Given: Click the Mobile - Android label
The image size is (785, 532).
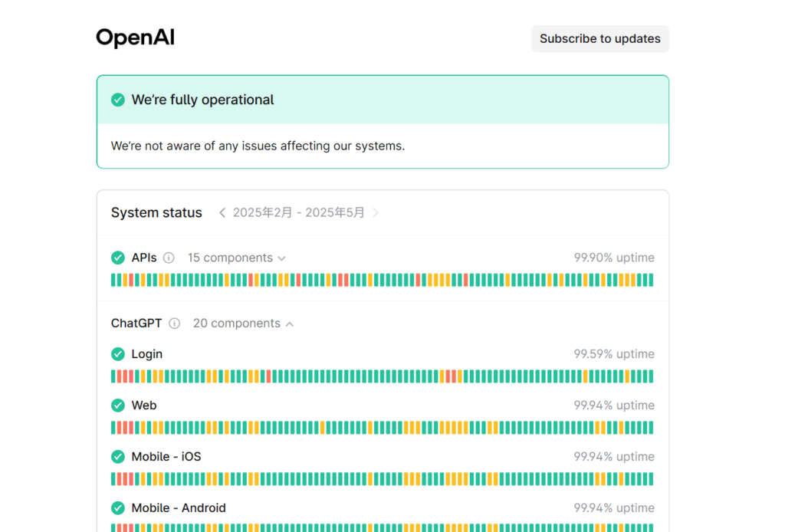Looking at the screenshot, I should [178, 507].
